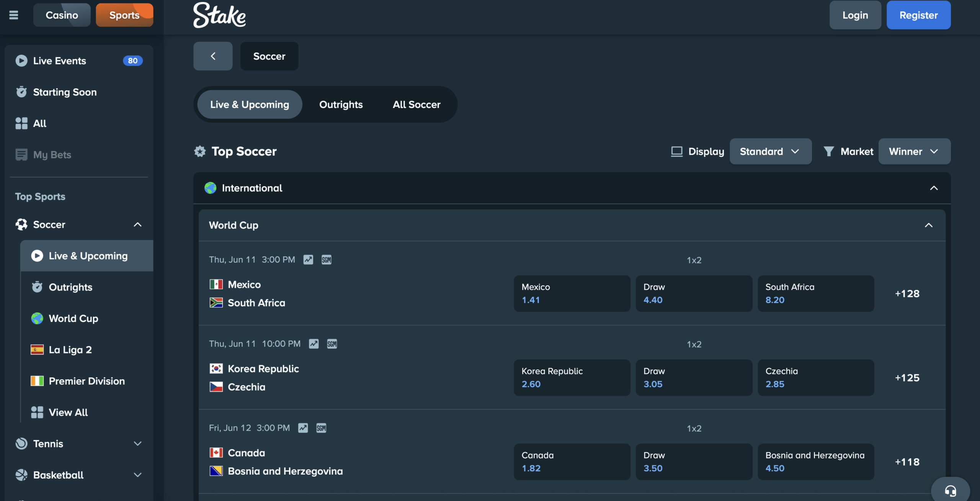
Task: Click the Starting Soon stopwatch icon
Action: (x=21, y=92)
